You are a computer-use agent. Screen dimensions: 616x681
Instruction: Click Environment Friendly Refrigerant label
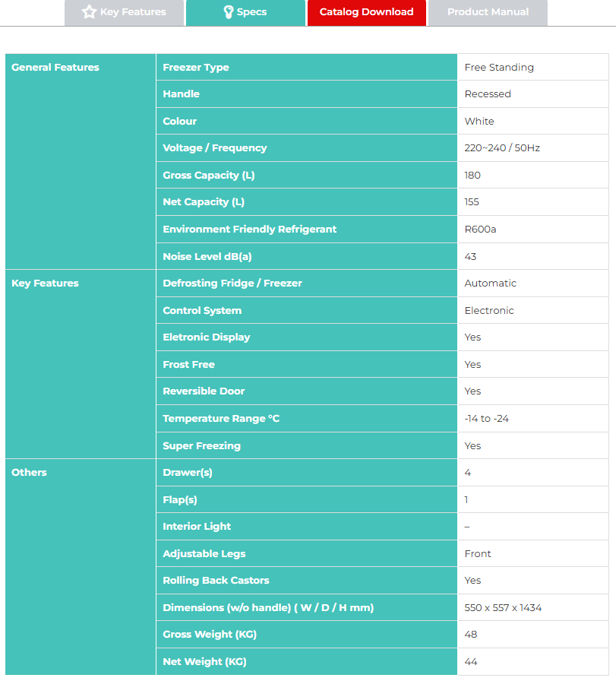(x=250, y=230)
